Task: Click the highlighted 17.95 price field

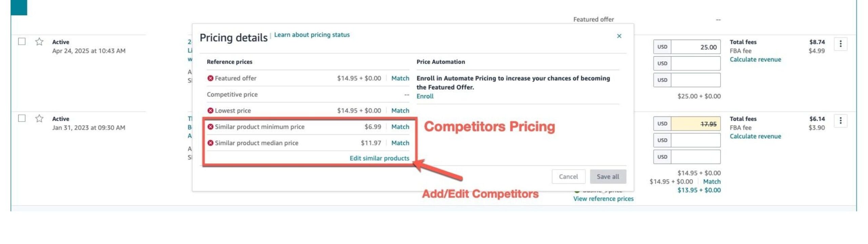Action: 695,124
